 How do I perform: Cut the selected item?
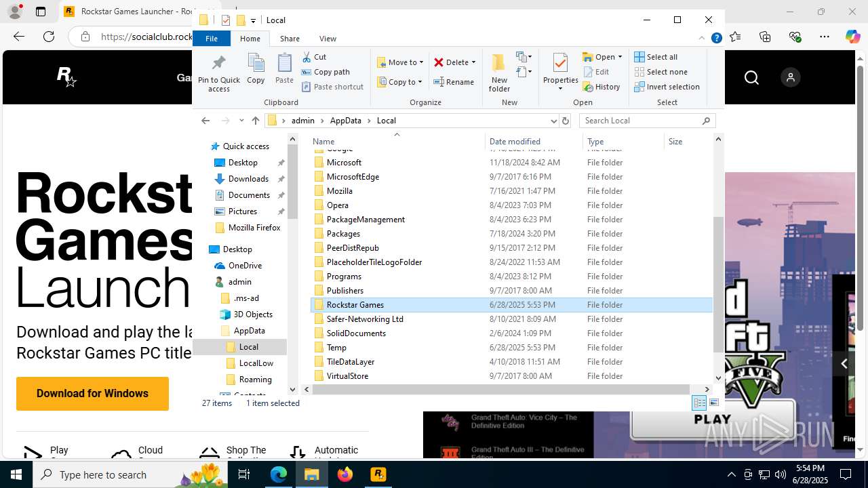tap(314, 57)
